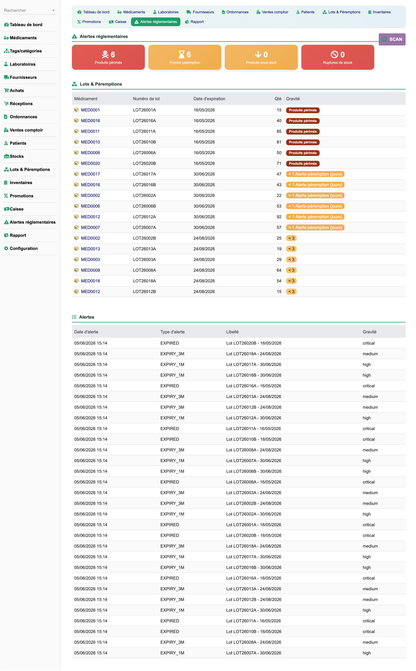Click the Ventes comptoir icon in sidebar

click(6, 130)
